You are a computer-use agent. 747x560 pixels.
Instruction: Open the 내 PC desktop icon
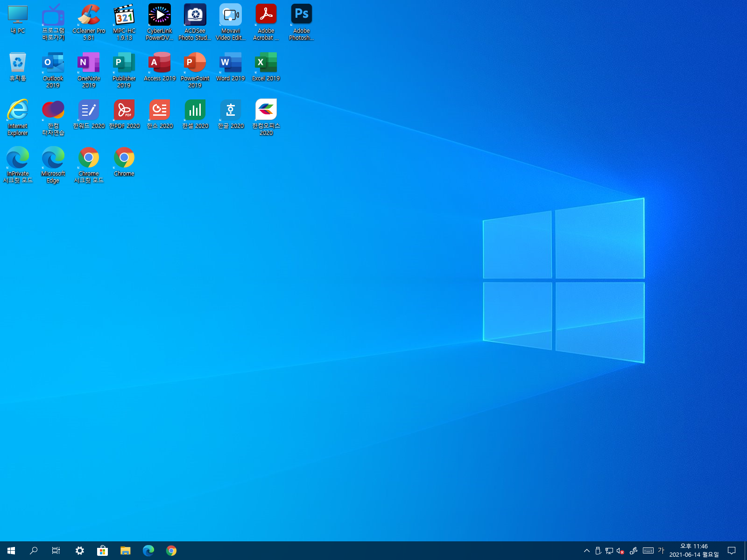(18, 19)
